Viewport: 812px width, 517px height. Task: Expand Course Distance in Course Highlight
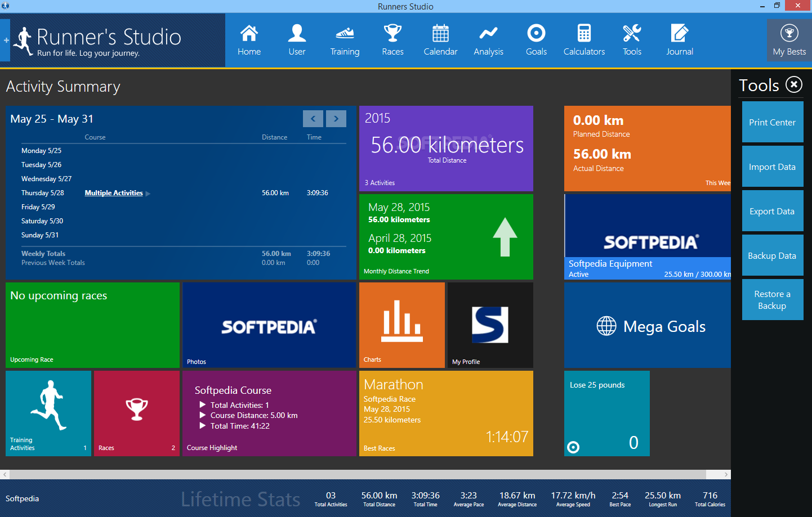(x=203, y=415)
